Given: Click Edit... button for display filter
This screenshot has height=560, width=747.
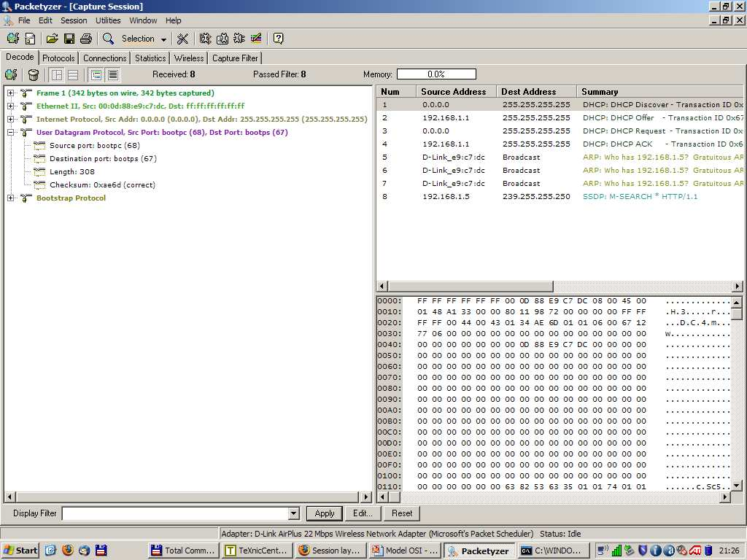Looking at the screenshot, I should click(x=363, y=513).
